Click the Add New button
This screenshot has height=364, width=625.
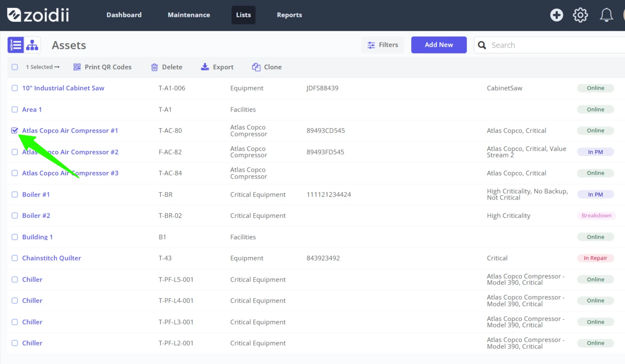[439, 45]
